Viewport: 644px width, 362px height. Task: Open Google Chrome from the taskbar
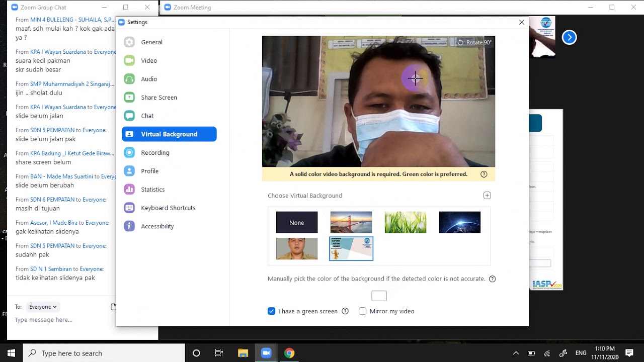289,353
